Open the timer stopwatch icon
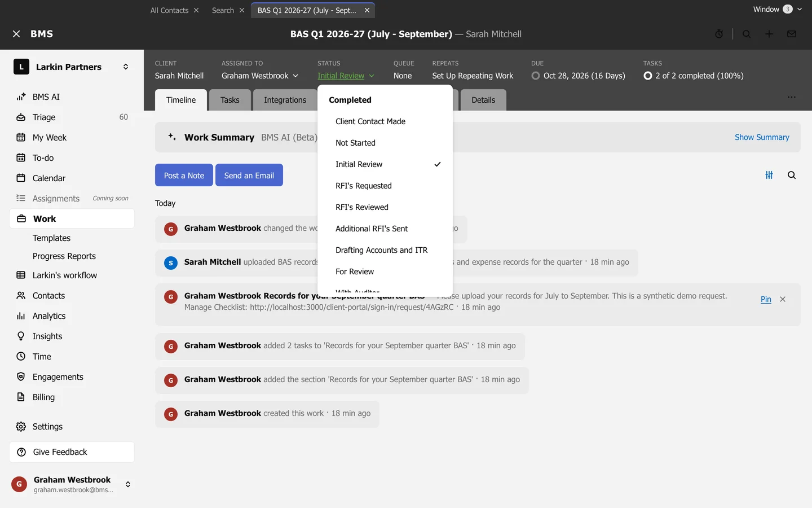The width and height of the screenshot is (812, 508). tap(719, 34)
